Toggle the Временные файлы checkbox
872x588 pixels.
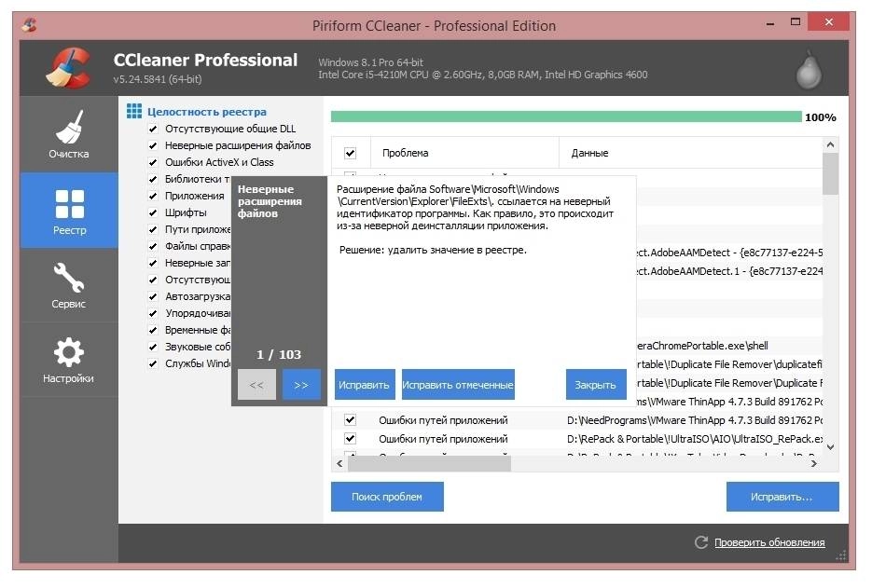[152, 330]
